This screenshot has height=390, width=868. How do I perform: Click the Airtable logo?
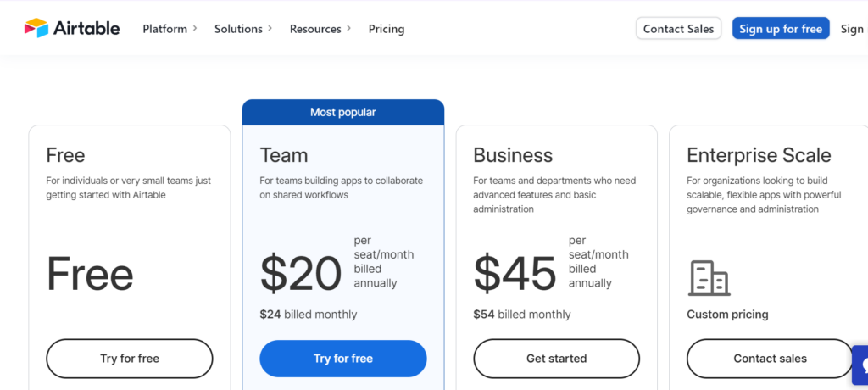[x=72, y=28]
